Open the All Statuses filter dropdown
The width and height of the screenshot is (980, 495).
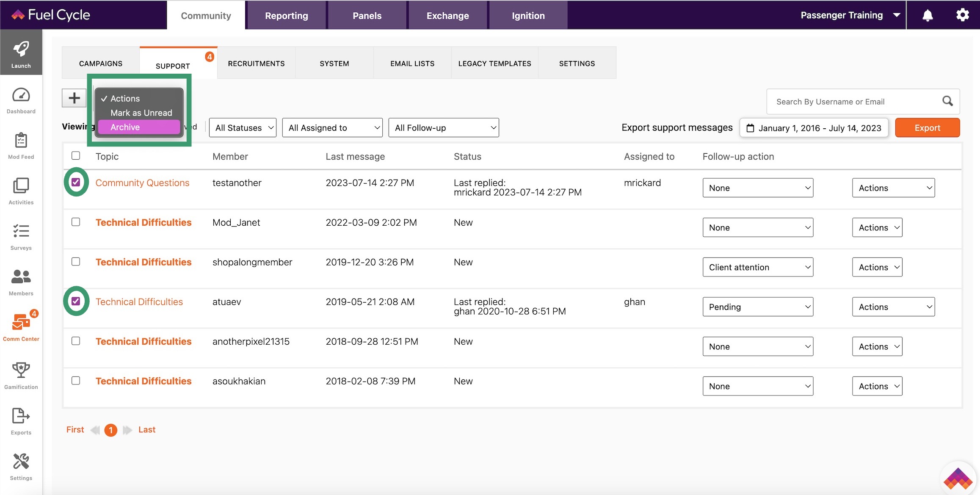[x=243, y=127]
